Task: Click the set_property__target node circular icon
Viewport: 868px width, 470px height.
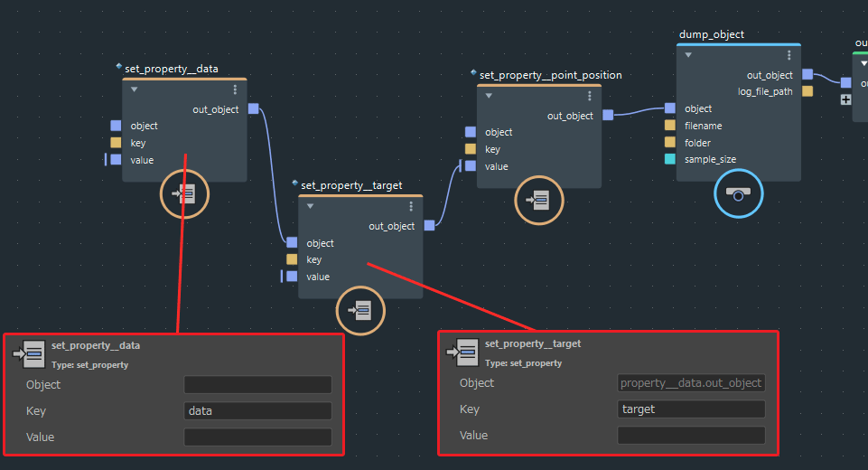Action: click(360, 311)
